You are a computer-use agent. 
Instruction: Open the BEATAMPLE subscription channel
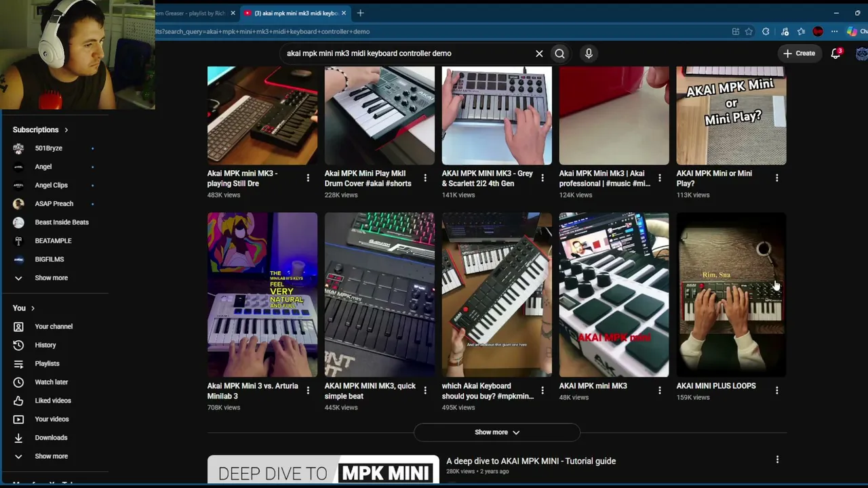click(x=54, y=241)
